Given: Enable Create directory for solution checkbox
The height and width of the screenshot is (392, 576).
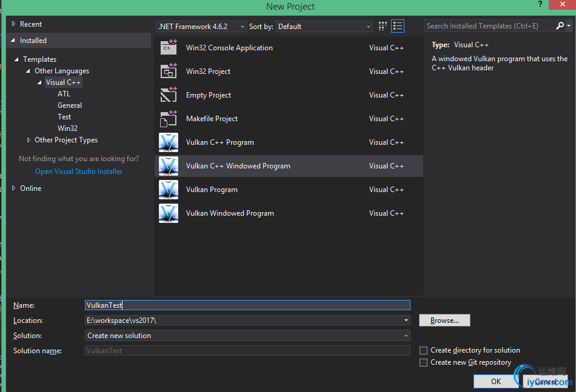Looking at the screenshot, I should click(x=423, y=351).
